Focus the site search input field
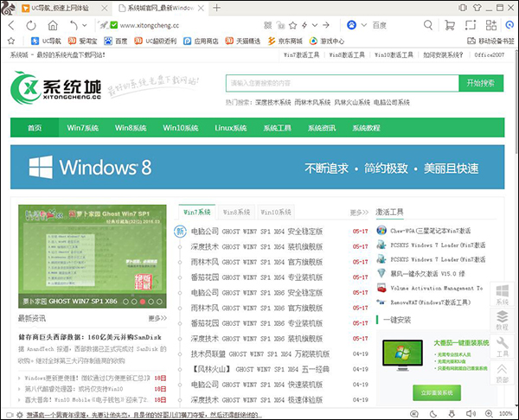This screenshot has height=420, width=519. point(343,83)
